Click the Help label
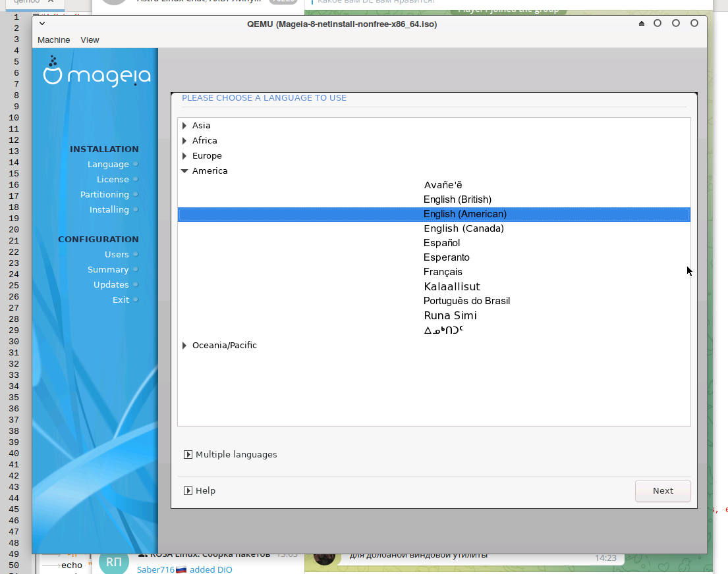 205,490
